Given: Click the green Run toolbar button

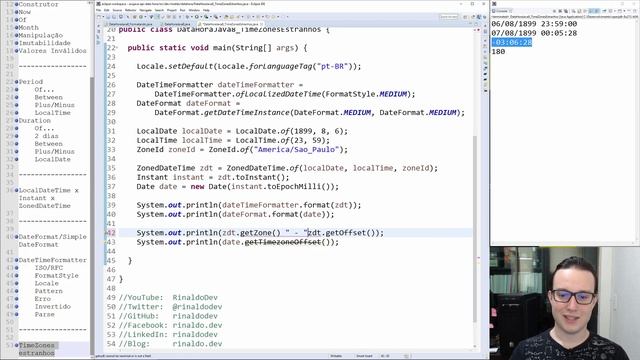Looking at the screenshot, I should pos(197,17).
